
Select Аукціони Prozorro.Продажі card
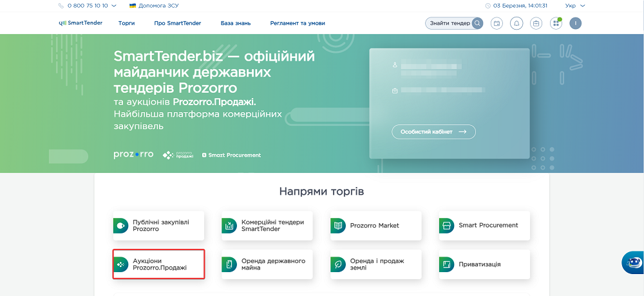pos(158,264)
